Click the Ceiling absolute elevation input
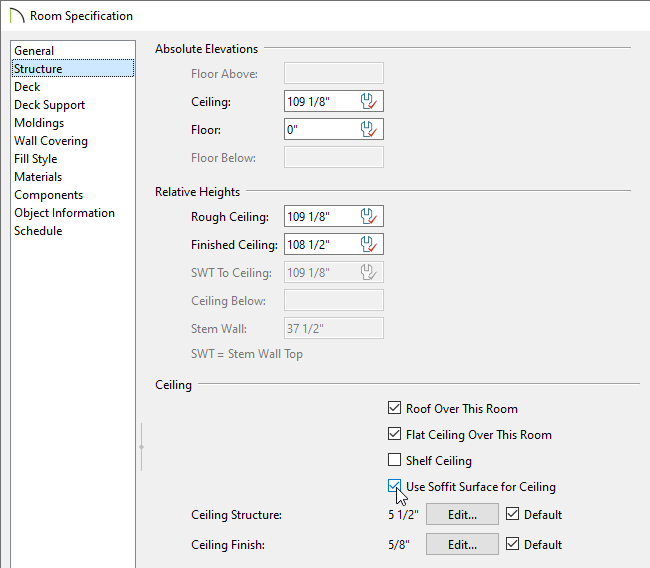Screen dimensions: 650x568 point(334,101)
